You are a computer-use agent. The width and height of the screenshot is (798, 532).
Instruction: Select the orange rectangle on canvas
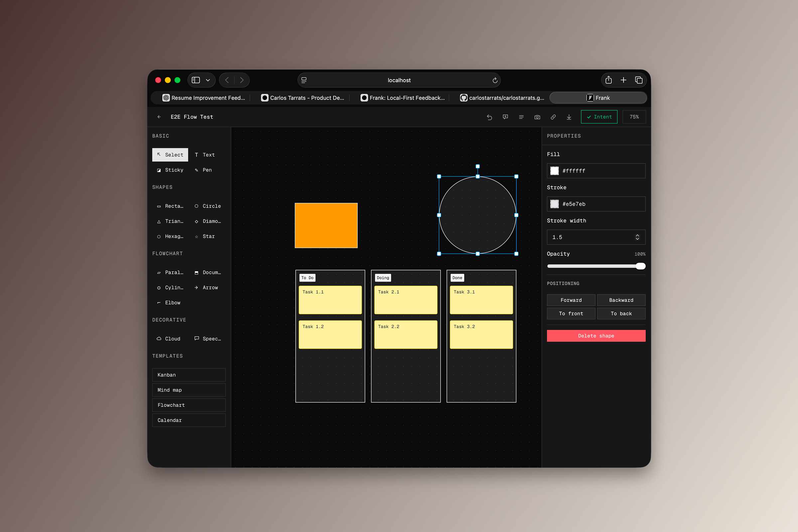coord(326,226)
